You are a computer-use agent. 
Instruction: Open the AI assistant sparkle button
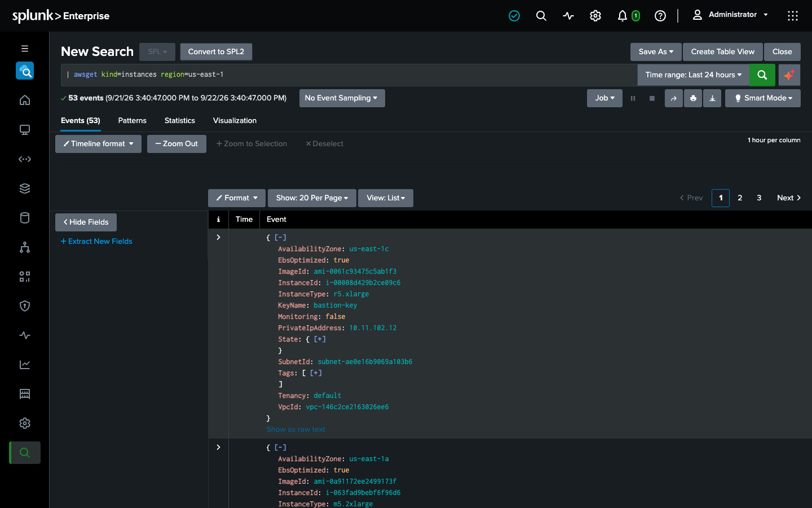(x=789, y=75)
